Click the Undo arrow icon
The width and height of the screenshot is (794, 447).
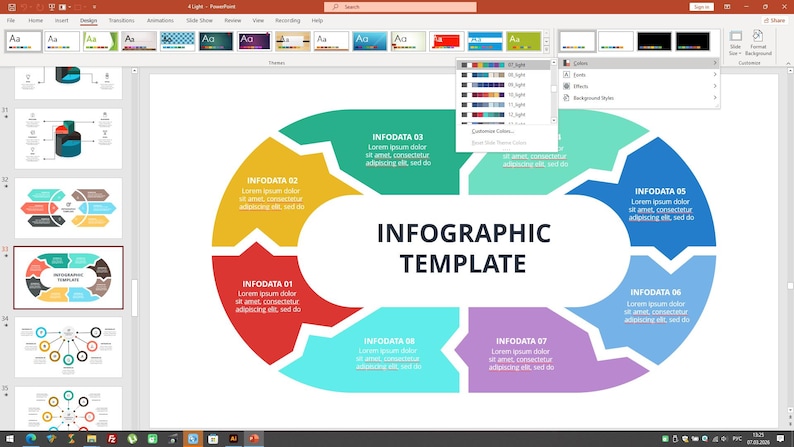[x=23, y=7]
